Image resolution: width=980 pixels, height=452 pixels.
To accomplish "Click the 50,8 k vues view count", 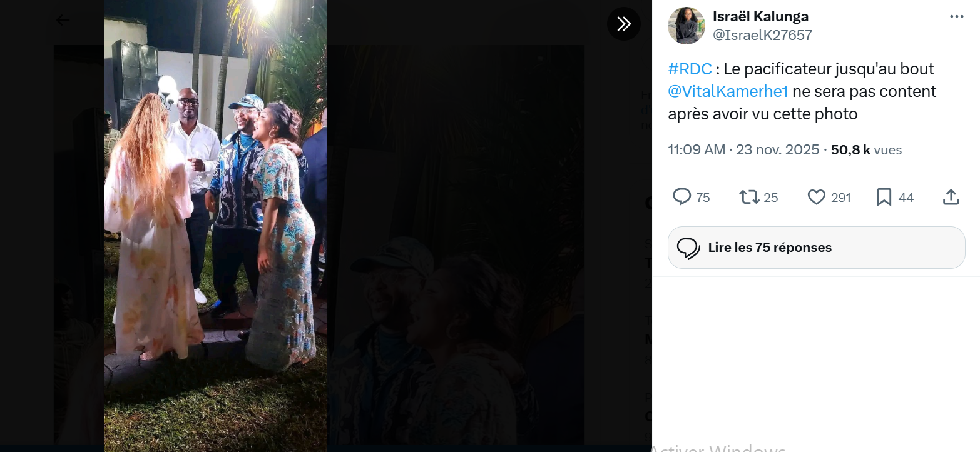I will pos(866,150).
